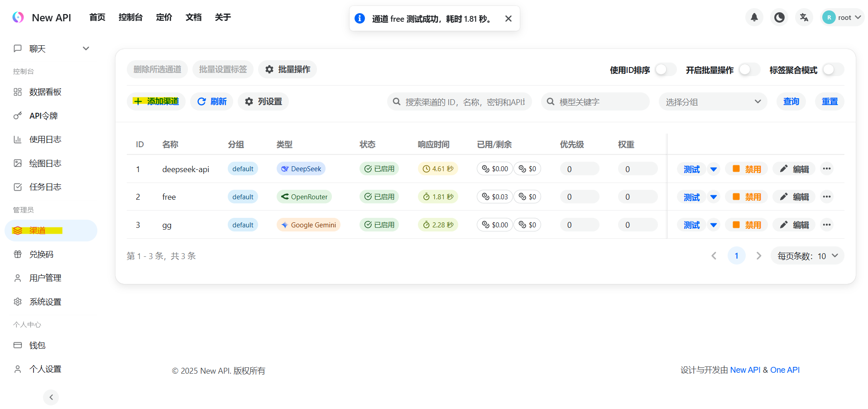Click the New API logo icon

[x=18, y=17]
